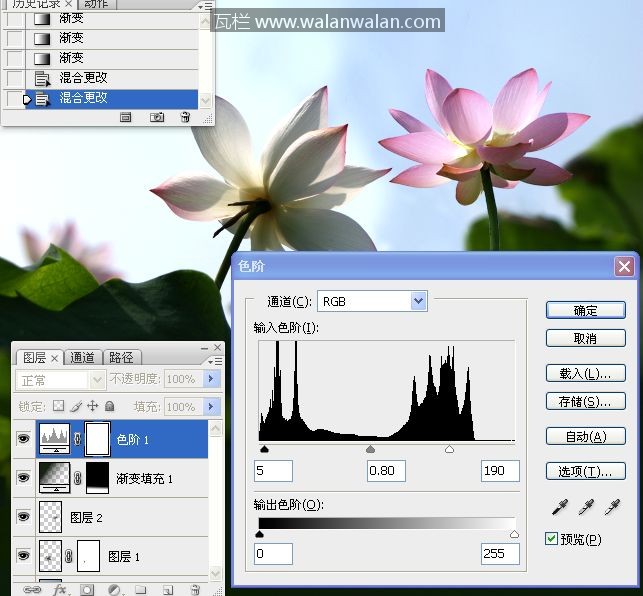The image size is (643, 596).
Task: Create new snapshot with the camera icon
Action: tap(157, 117)
